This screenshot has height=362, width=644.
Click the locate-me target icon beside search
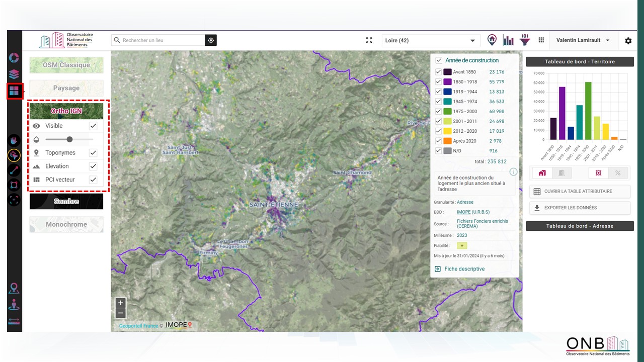pos(211,40)
